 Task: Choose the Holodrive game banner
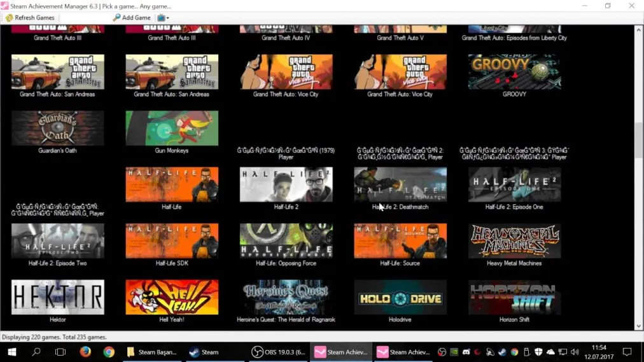[400, 297]
